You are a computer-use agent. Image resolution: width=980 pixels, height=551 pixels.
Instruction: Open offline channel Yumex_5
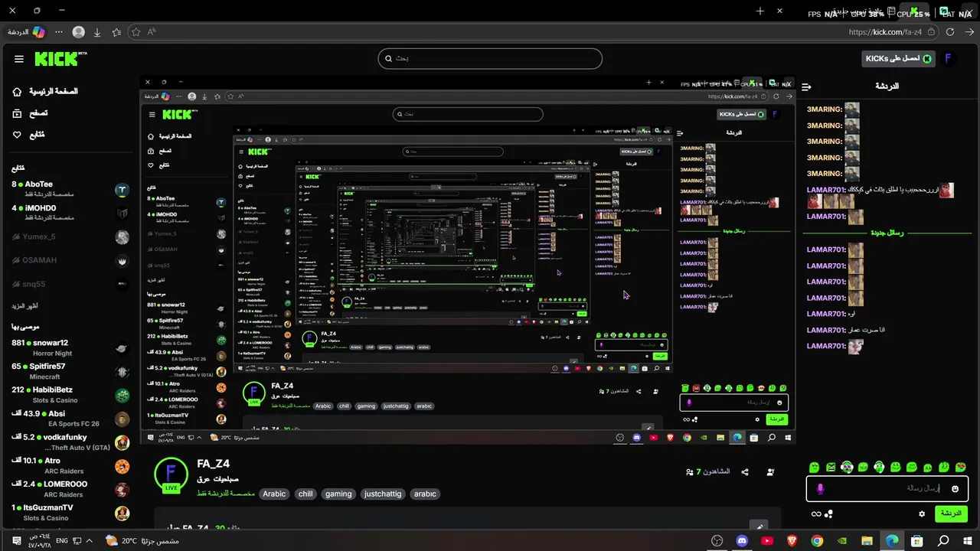coord(70,236)
